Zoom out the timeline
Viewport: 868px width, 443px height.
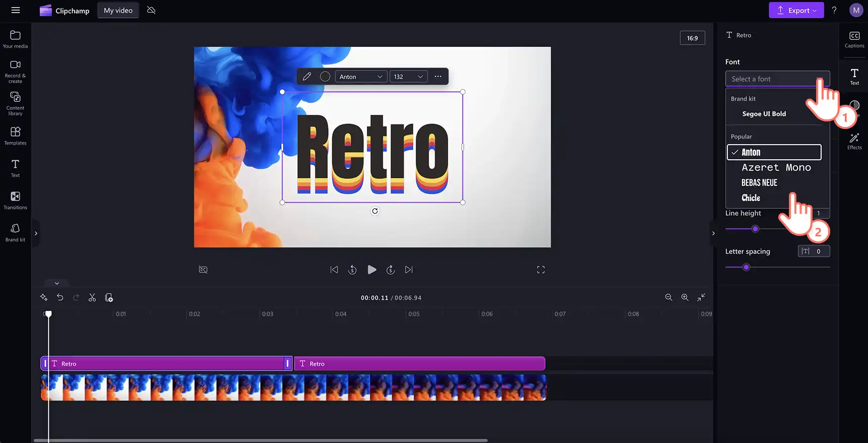click(x=668, y=297)
